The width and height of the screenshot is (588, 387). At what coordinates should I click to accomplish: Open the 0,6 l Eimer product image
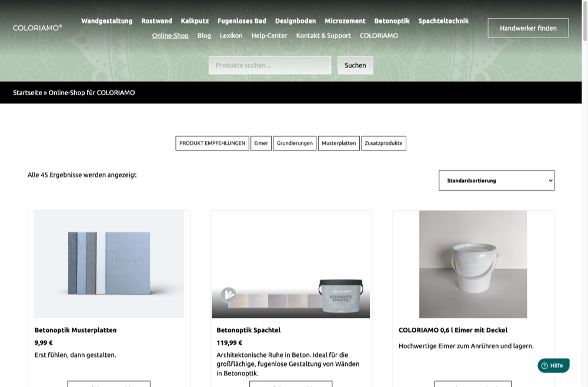coord(473,264)
